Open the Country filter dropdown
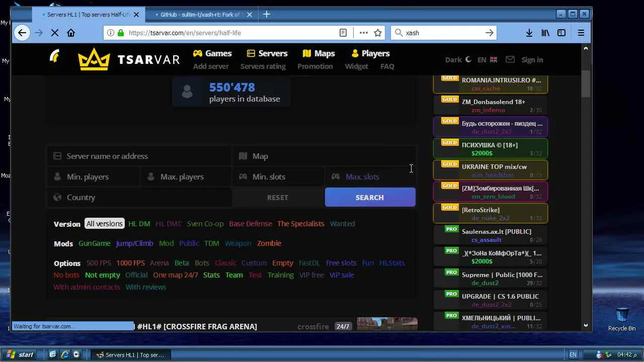 click(x=139, y=197)
